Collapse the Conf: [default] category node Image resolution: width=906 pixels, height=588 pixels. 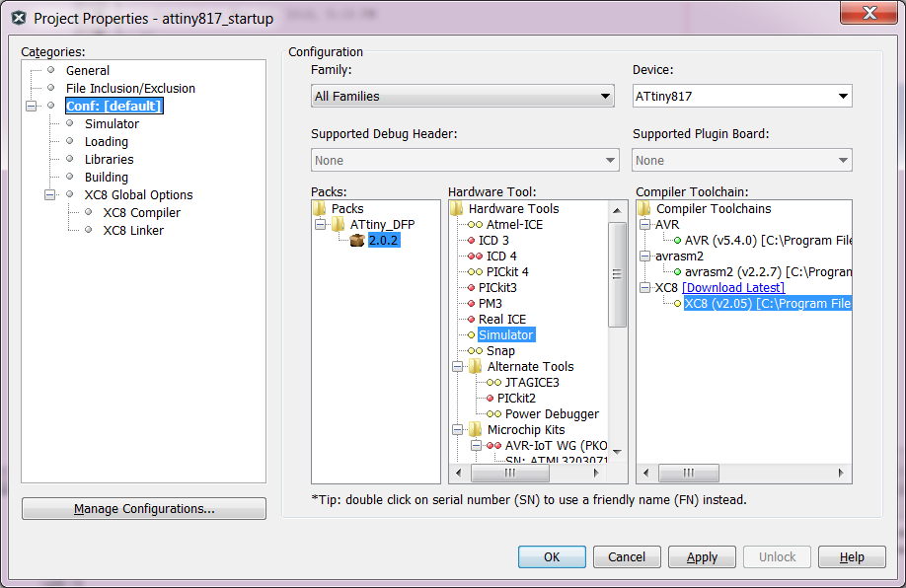click(x=32, y=106)
